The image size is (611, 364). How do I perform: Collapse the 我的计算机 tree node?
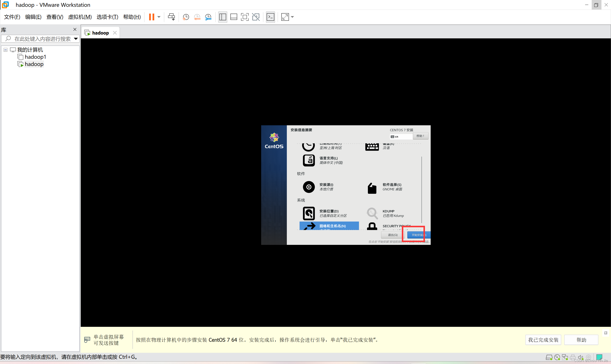(5, 50)
